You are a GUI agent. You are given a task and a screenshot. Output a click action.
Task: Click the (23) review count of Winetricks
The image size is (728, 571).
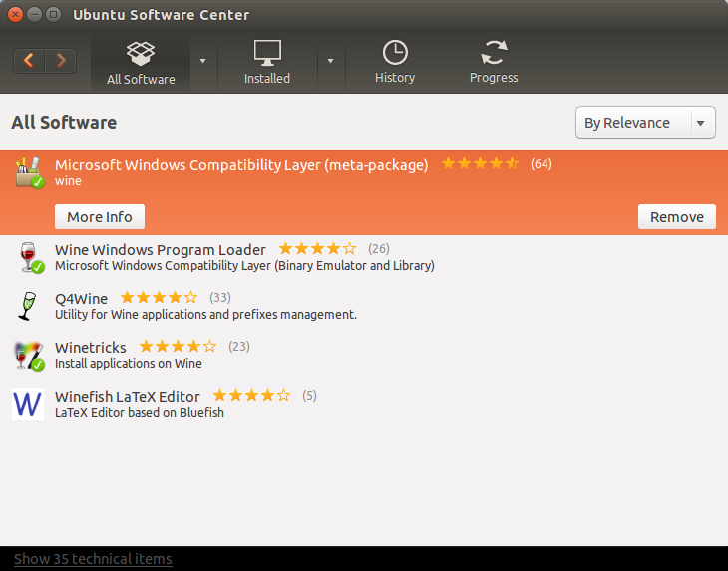coord(239,347)
